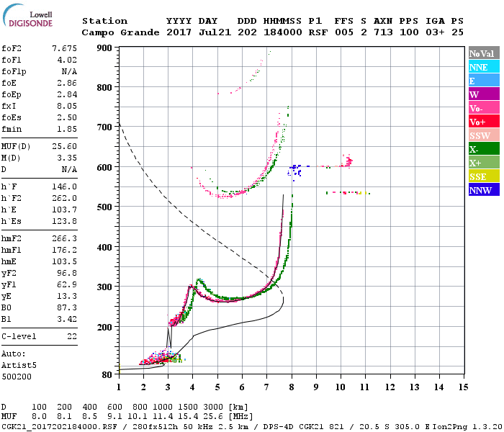Select the X+ light green legend swatch
Viewport: 504px width, 432px height.
pos(484,162)
